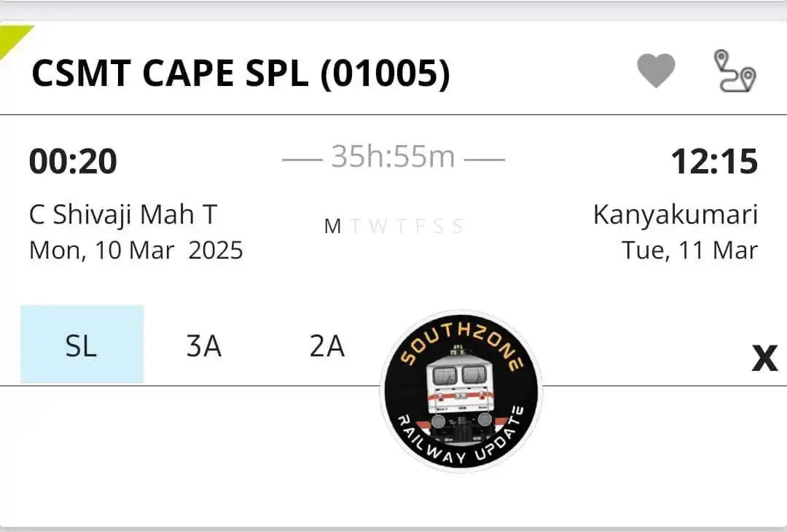Open the route map icon
Image resolution: width=787 pixels, height=532 pixels.
click(735, 71)
